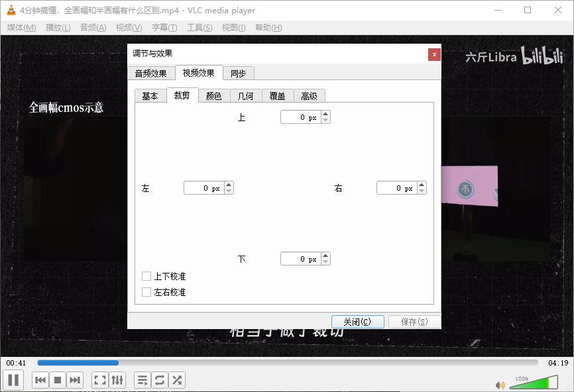Image resolution: width=574 pixels, height=392 pixels.
Task: Click total duration 04:19 label
Action: coord(558,363)
